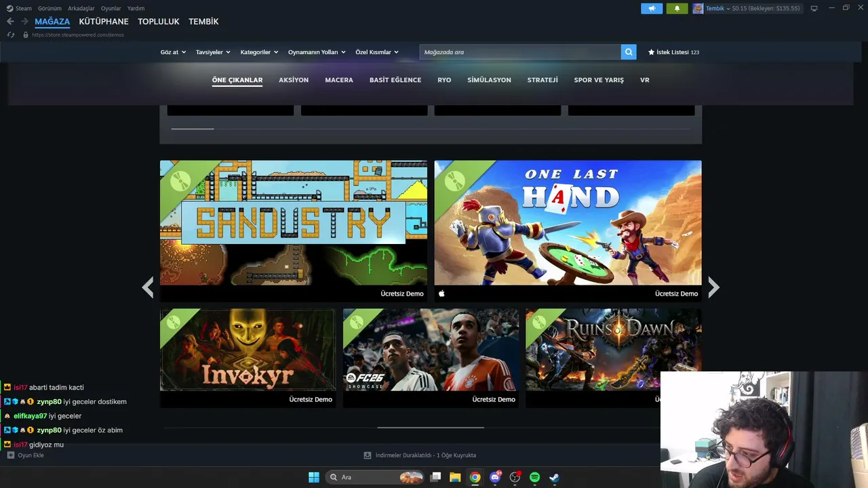
Task: Click the forward navigation arrow
Action: pos(24,22)
